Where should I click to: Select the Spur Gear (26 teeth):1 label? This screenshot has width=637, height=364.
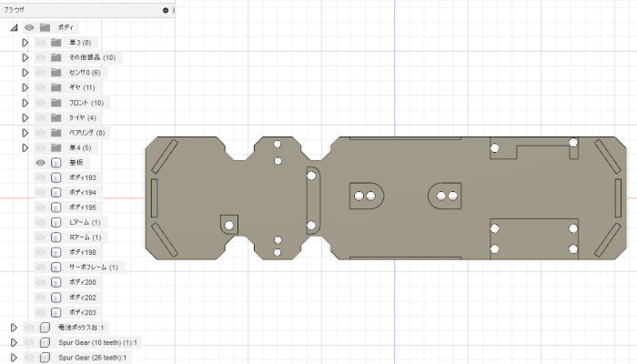click(93, 358)
